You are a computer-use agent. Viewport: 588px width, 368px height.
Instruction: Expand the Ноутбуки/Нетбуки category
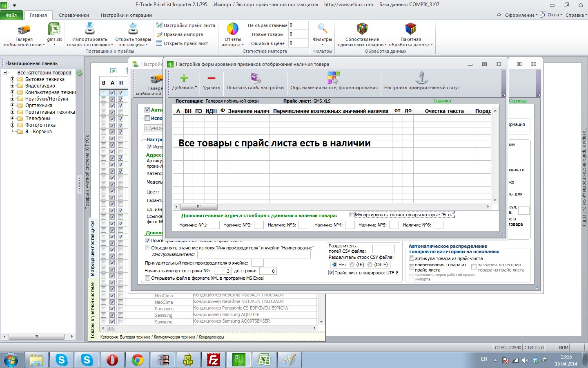pyautogui.click(x=12, y=99)
